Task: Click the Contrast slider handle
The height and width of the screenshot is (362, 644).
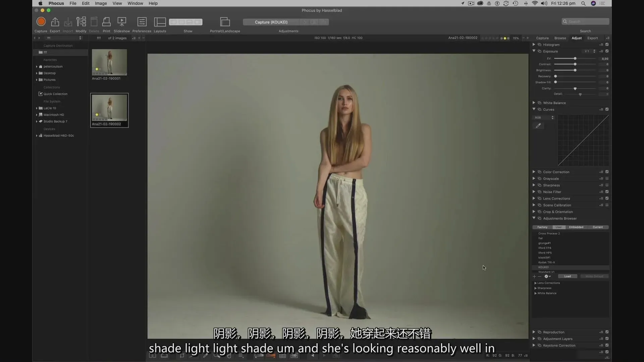Action: [x=575, y=64]
